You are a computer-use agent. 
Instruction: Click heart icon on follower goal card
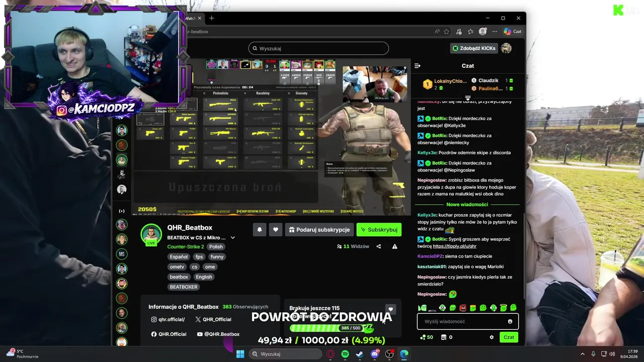click(390, 310)
